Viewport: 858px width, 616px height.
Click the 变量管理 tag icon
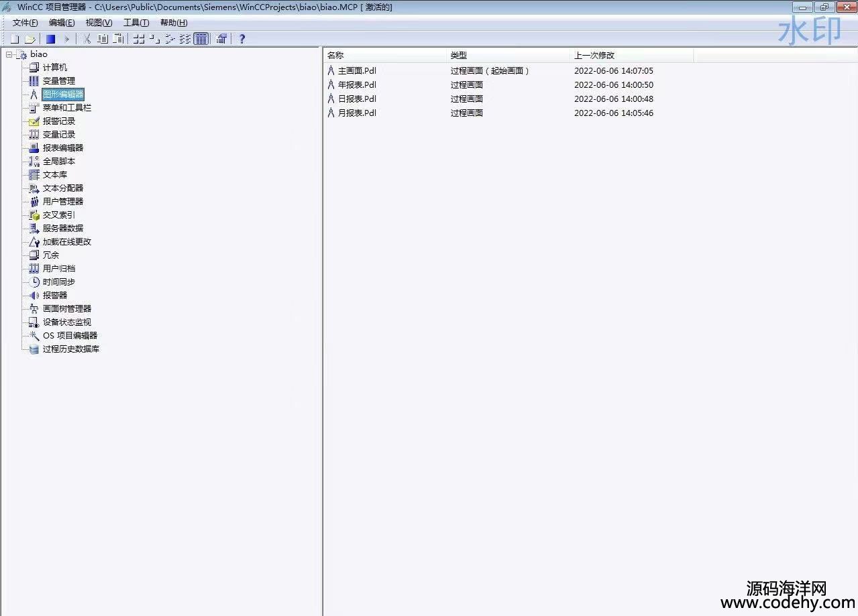[34, 81]
